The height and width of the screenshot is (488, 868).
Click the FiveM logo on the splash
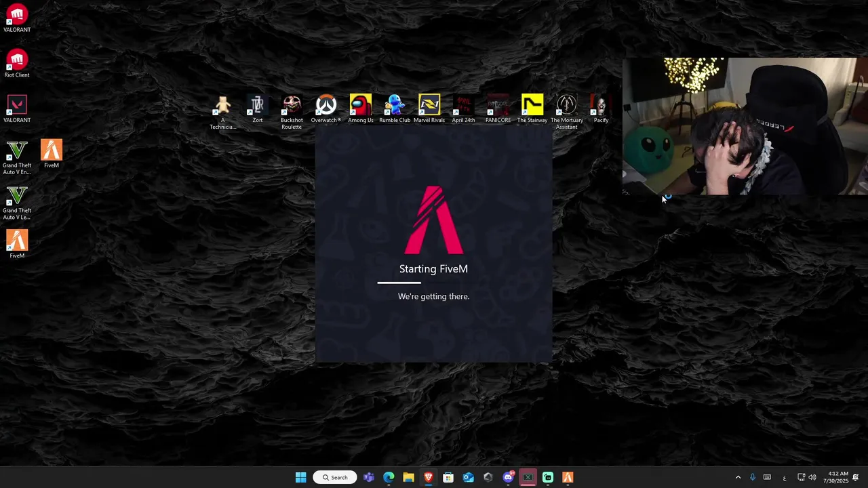point(433,220)
